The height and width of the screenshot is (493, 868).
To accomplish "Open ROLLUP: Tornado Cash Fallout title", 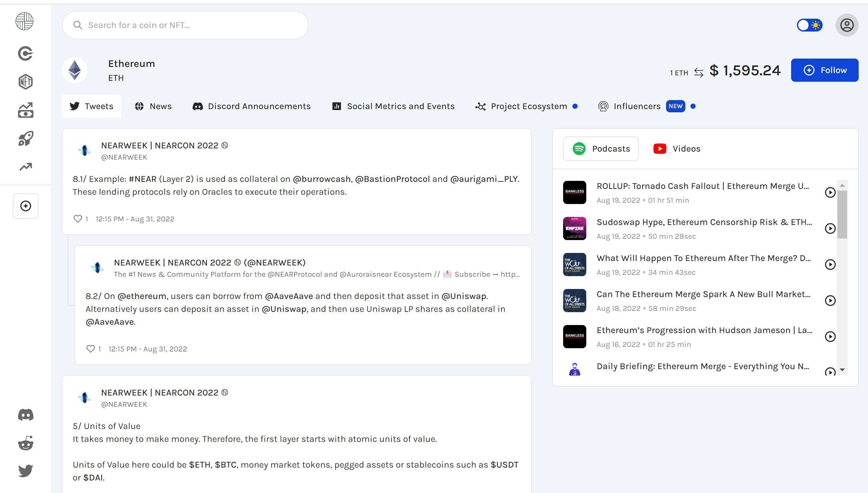I will pyautogui.click(x=703, y=186).
